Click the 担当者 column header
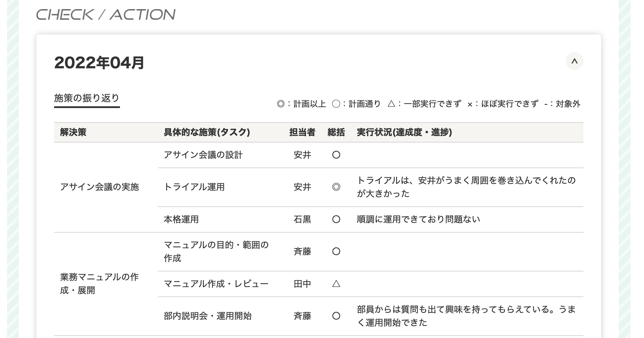Image resolution: width=644 pixels, height=338 pixels. tap(302, 132)
